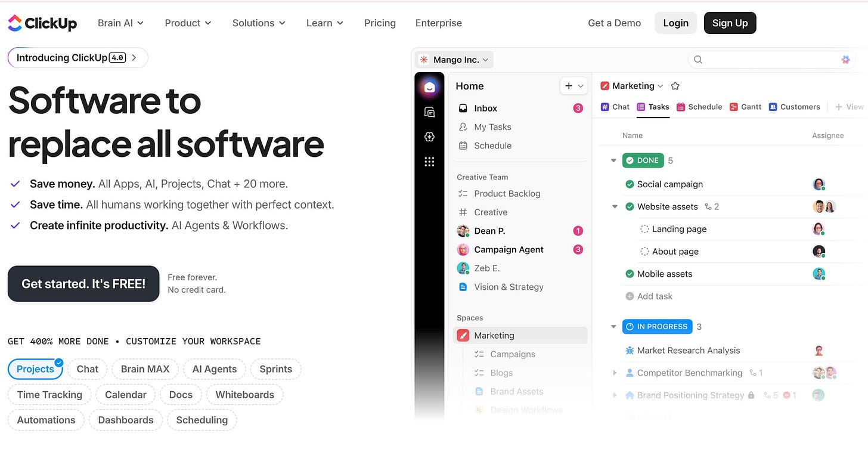Switch to the Schedule view tab
868x455 pixels.
pyautogui.click(x=699, y=107)
